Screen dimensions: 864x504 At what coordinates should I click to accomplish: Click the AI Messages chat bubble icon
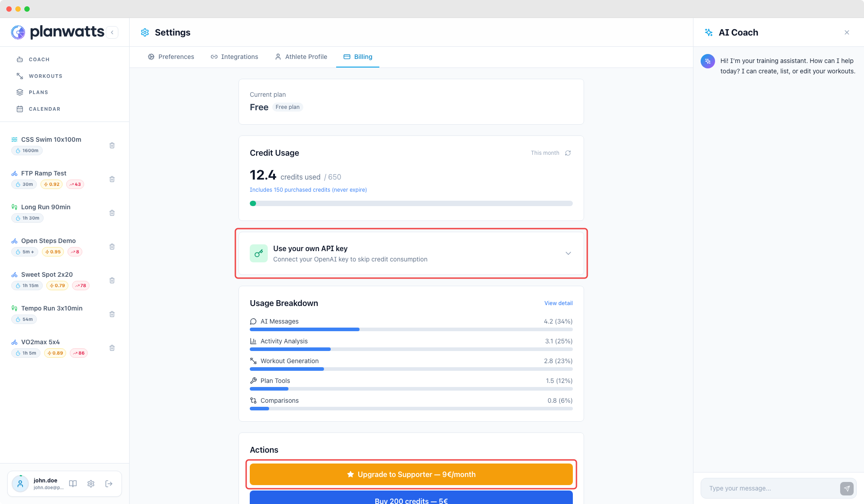click(x=253, y=321)
